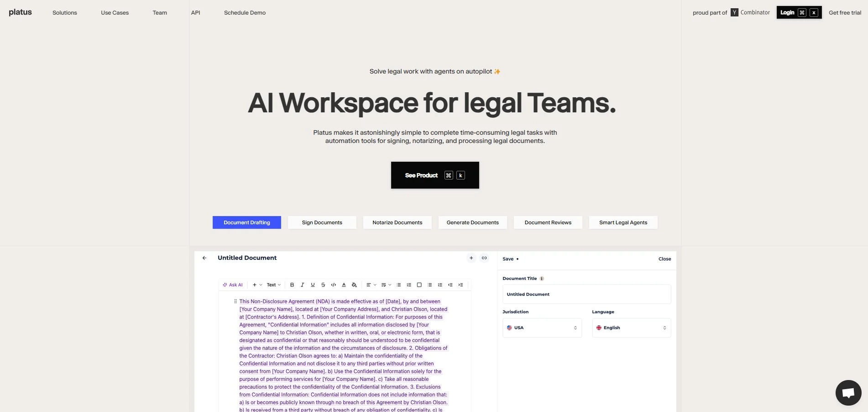Open the Schedule Demo link
Image resolution: width=868 pixels, height=412 pixels.
[245, 13]
